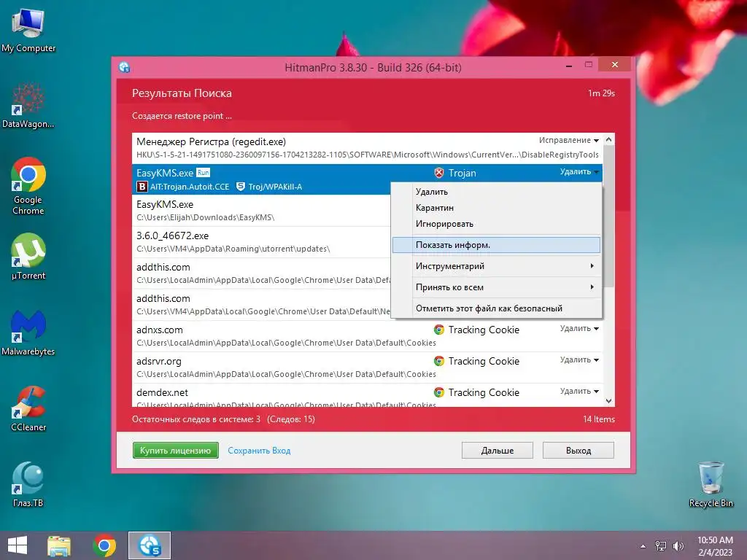
Task: Click the 14 Items count label
Action: (x=599, y=419)
